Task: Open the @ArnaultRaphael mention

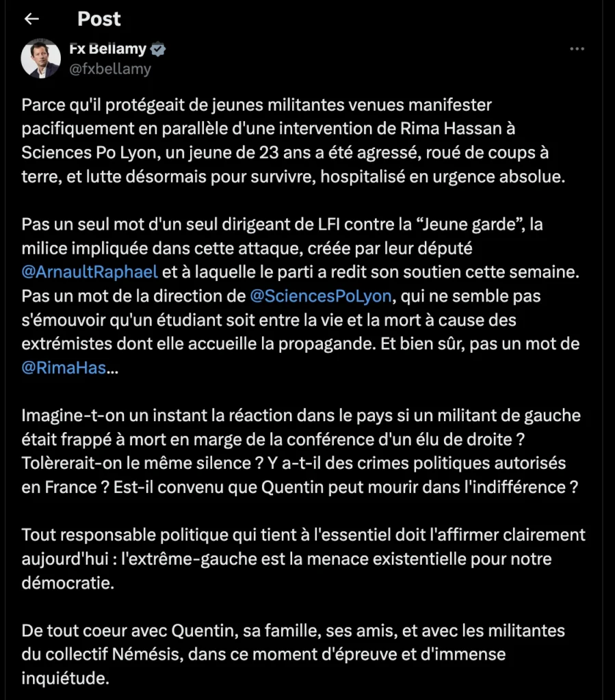Action: click(90, 272)
